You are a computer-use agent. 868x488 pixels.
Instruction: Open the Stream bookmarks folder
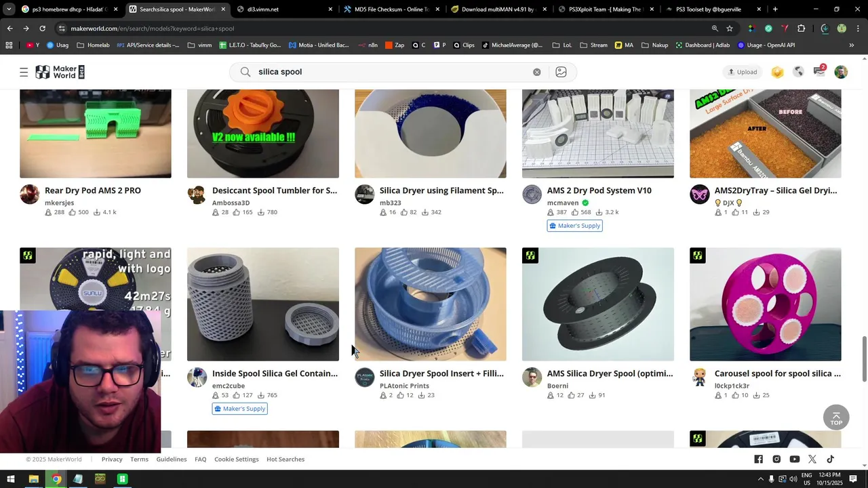[593, 45]
